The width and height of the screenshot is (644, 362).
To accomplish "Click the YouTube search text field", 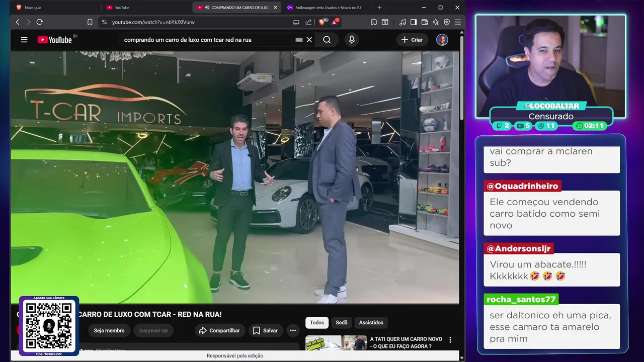I will [207, 40].
